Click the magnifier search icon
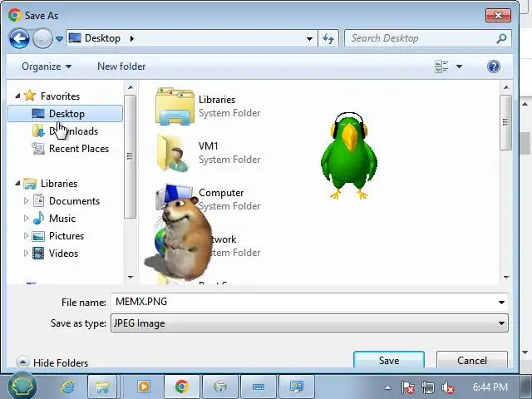 501,39
